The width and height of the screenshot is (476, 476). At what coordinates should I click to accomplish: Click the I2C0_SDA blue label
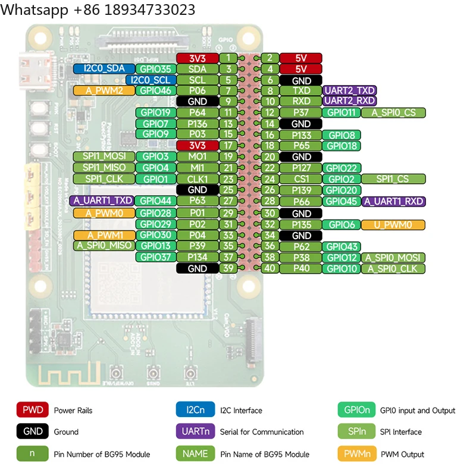click(x=104, y=68)
